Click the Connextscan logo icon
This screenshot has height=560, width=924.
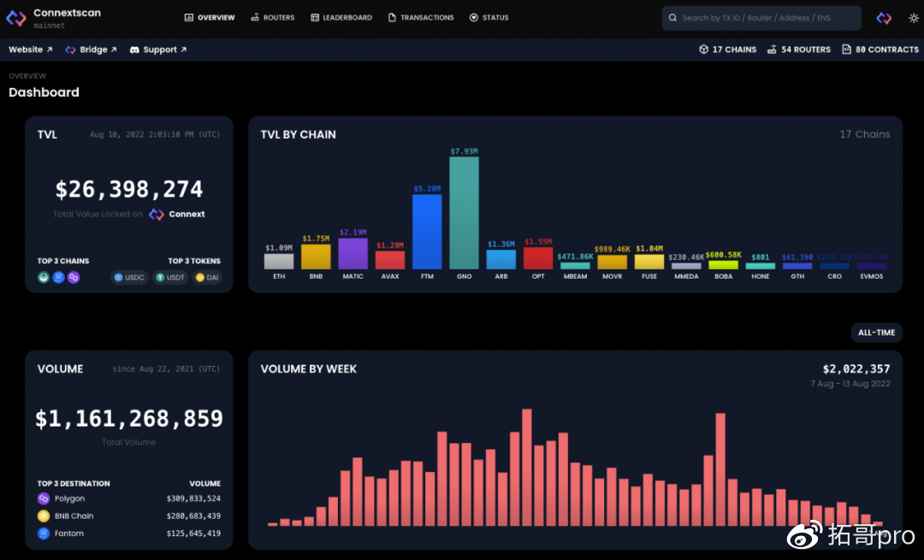16,18
